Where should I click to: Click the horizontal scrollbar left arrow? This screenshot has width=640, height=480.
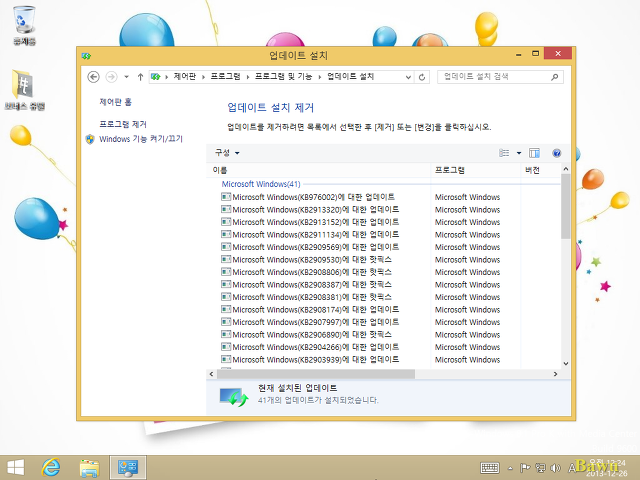click(211, 374)
